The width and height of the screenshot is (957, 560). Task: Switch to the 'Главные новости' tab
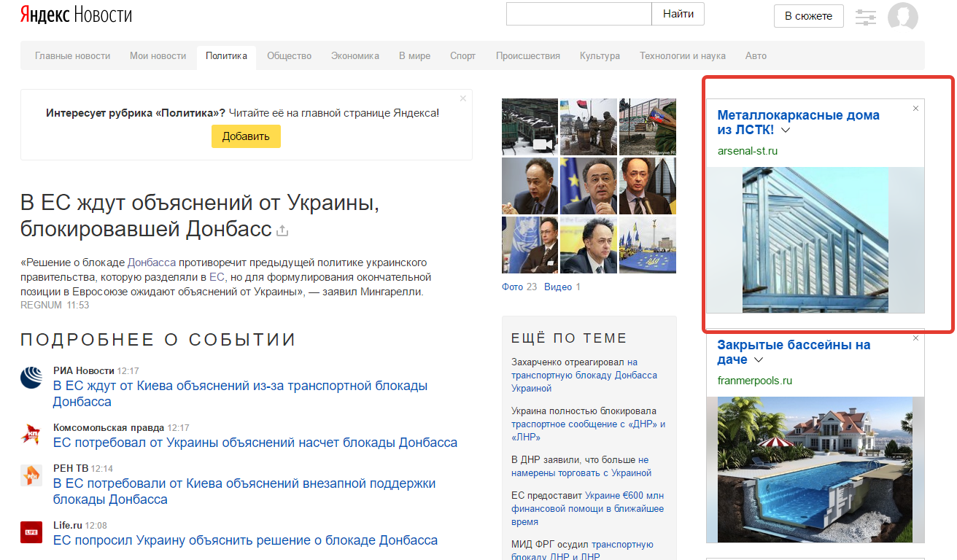pos(73,56)
